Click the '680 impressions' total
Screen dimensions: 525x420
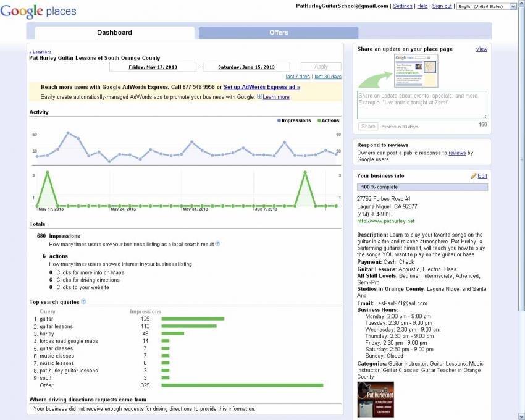point(59,236)
